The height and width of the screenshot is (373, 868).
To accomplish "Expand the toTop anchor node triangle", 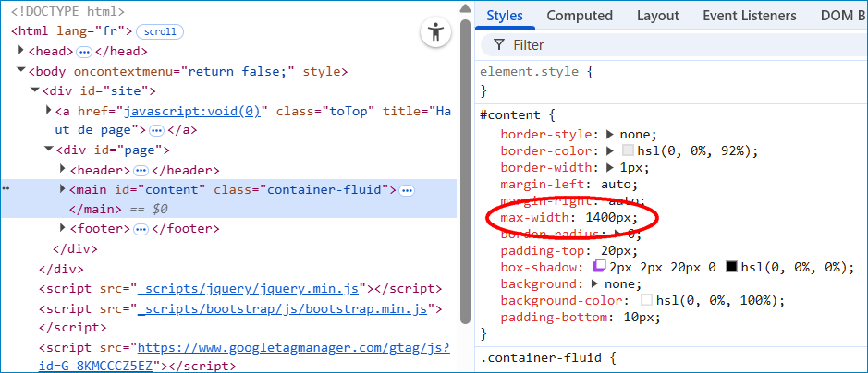I will click(49, 111).
